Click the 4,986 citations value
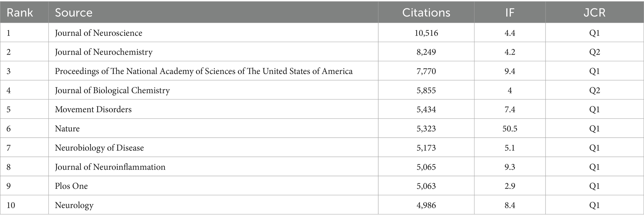This screenshot has width=644, height=220. (x=426, y=205)
